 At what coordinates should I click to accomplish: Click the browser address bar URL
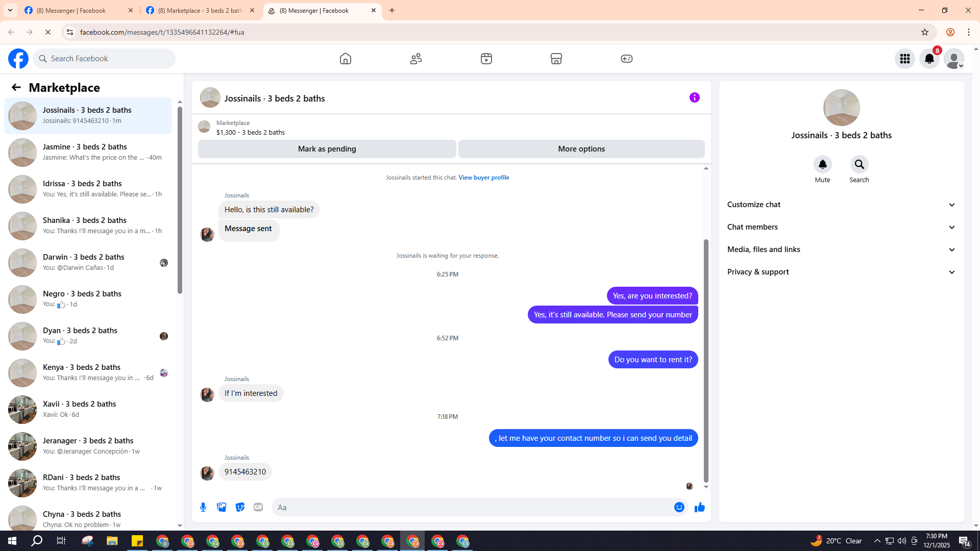click(x=162, y=32)
